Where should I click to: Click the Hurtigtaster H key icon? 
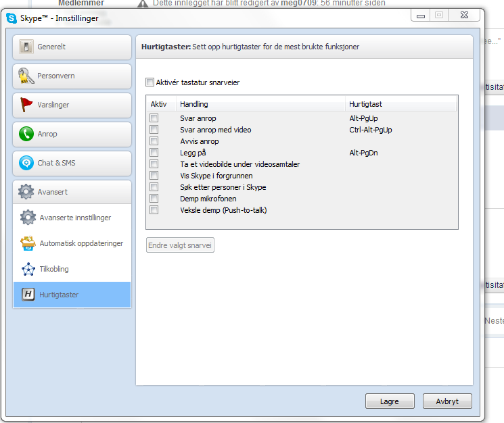pos(28,295)
